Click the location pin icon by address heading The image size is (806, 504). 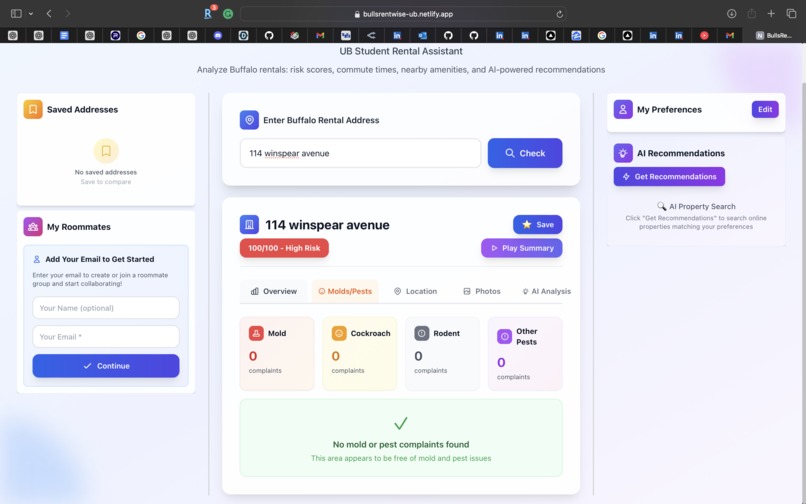(249, 120)
